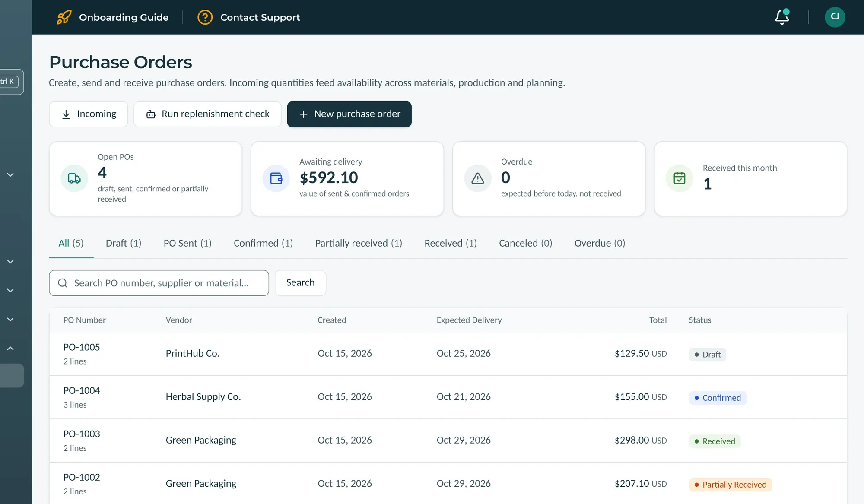Click the truck icon on Open POs card
Viewport: 864px width, 504px height.
pyautogui.click(x=74, y=178)
